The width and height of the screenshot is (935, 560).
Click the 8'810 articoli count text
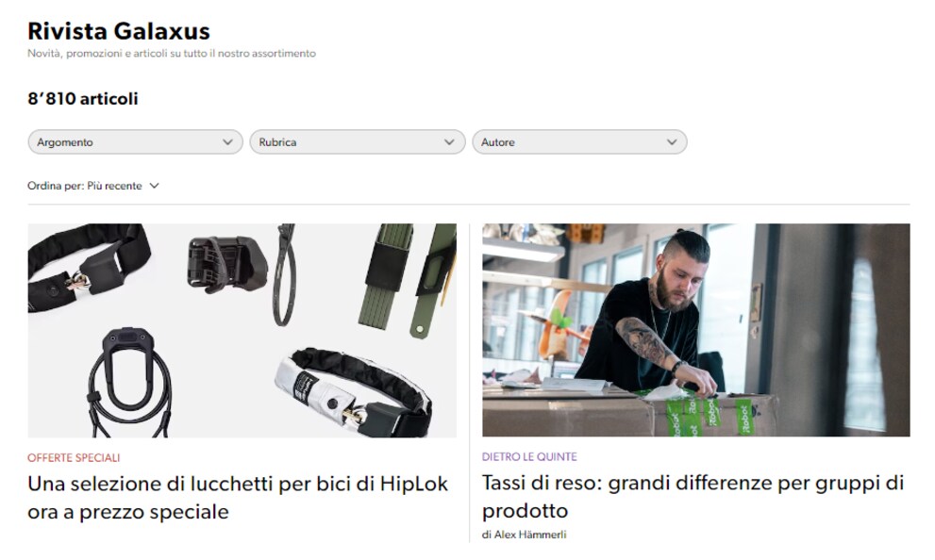click(83, 98)
